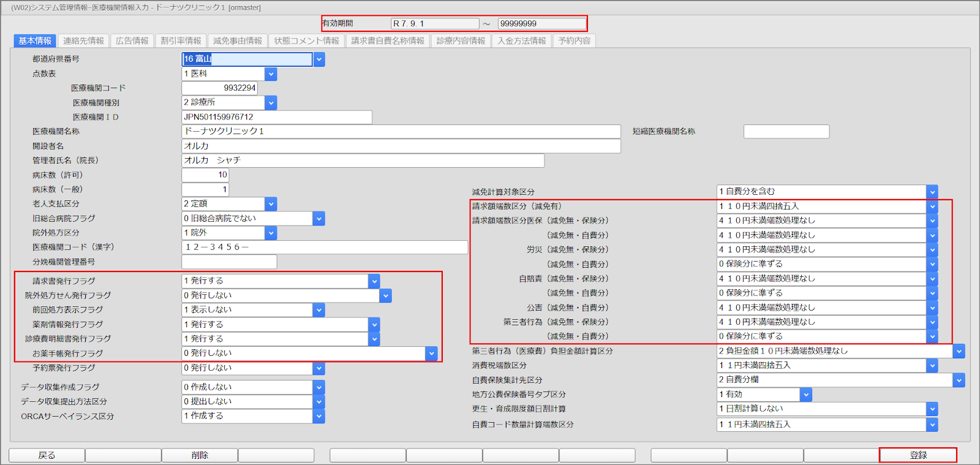Click the 病床数（許可） field
This screenshot has height=465, width=980.
tap(205, 175)
